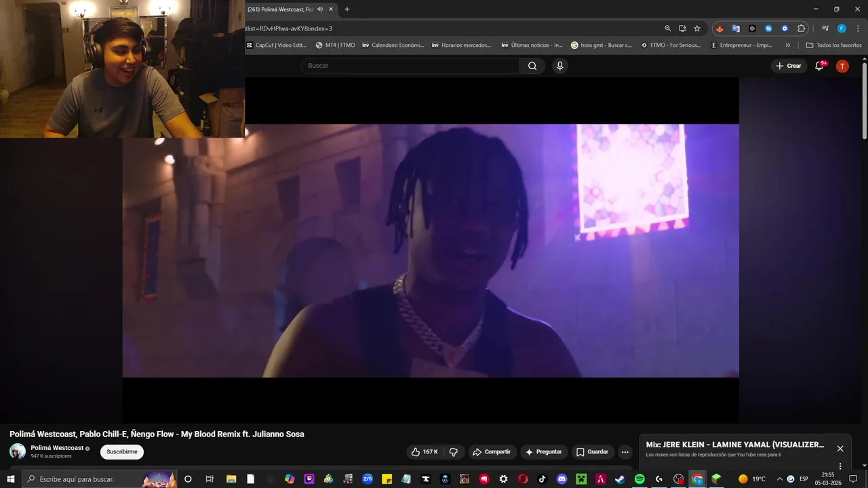Open Settings gear from the taskbar
The height and width of the screenshot is (488, 868).
(503, 479)
